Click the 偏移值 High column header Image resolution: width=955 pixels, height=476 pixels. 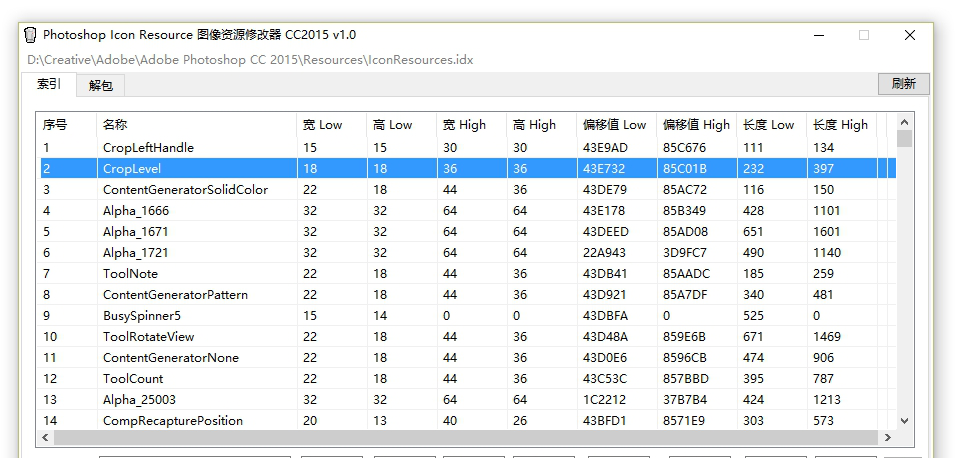point(697,125)
